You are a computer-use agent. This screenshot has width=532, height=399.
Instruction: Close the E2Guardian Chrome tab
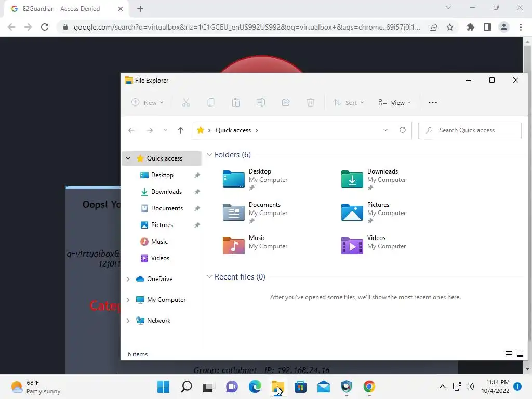pos(121,9)
